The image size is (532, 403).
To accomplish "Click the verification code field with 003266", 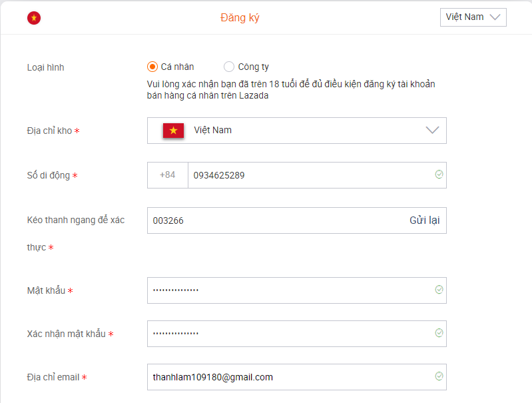I will coord(273,220).
